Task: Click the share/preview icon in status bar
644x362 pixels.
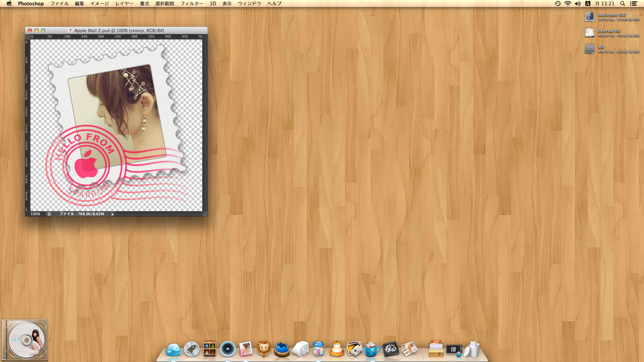Action: click(49, 214)
